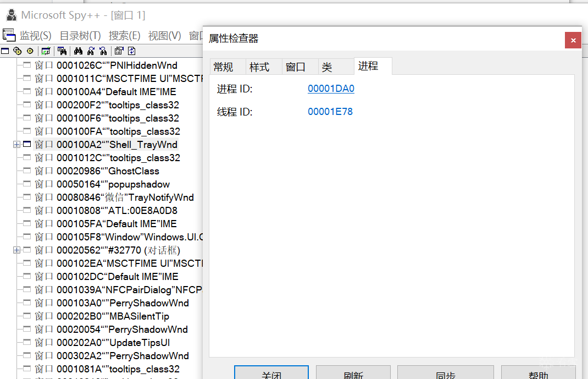
Task: Switch to the 常规 tab
Action: tap(228, 67)
